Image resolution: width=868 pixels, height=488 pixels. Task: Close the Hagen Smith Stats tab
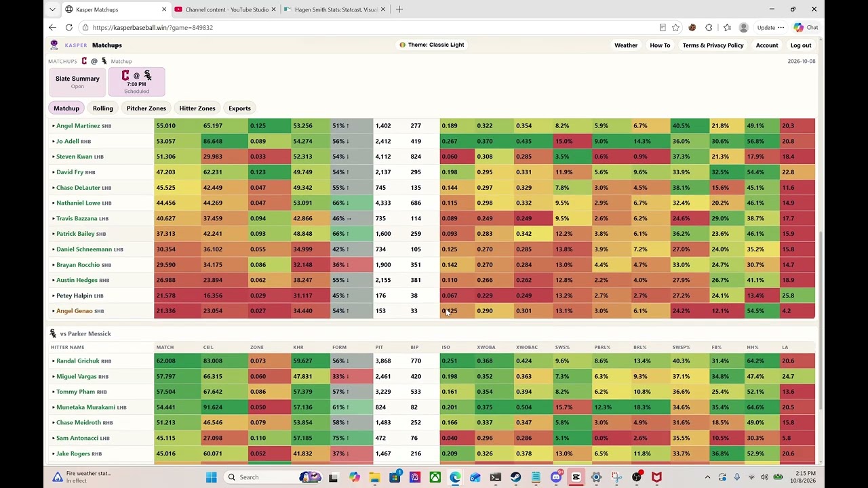pyautogui.click(x=383, y=9)
